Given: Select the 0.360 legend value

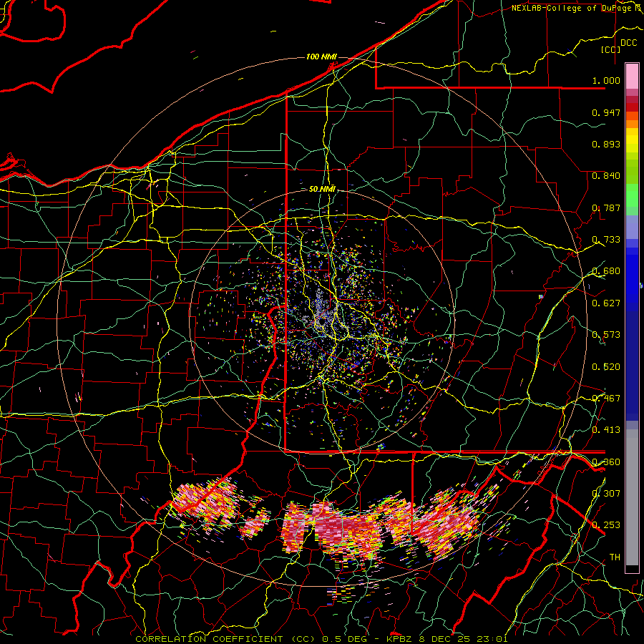Looking at the screenshot, I should pos(606,462).
